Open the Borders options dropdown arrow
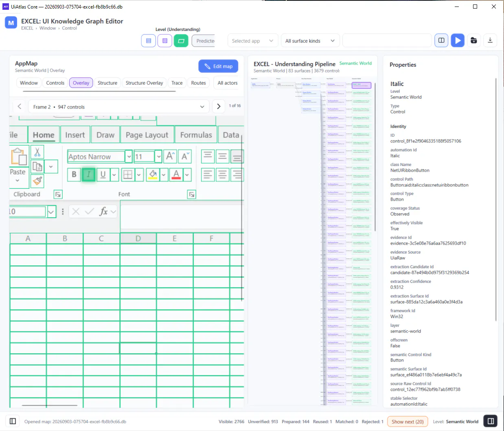The image size is (504, 431). click(x=138, y=175)
